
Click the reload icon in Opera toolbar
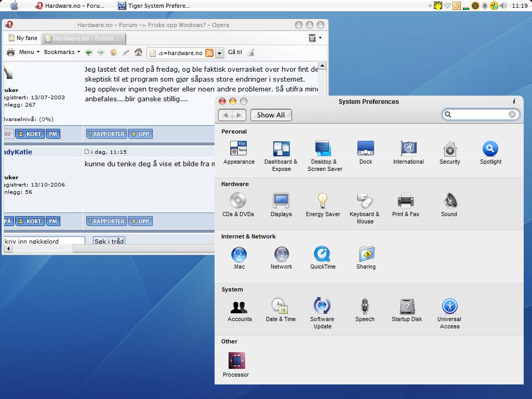[113, 52]
